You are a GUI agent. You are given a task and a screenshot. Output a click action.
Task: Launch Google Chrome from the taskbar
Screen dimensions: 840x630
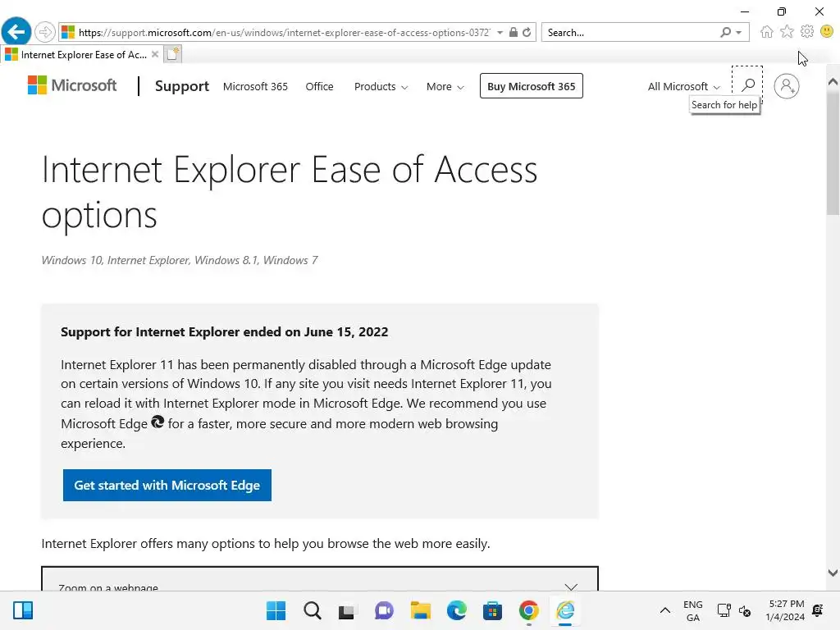(529, 610)
